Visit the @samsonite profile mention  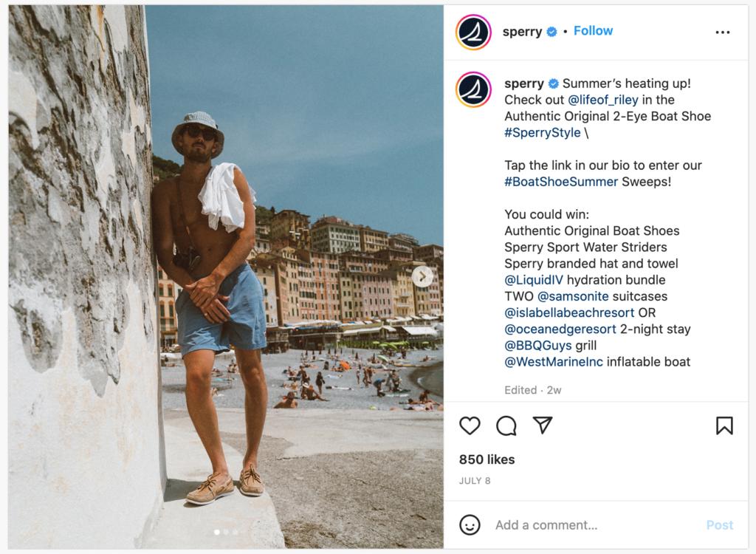(x=573, y=296)
